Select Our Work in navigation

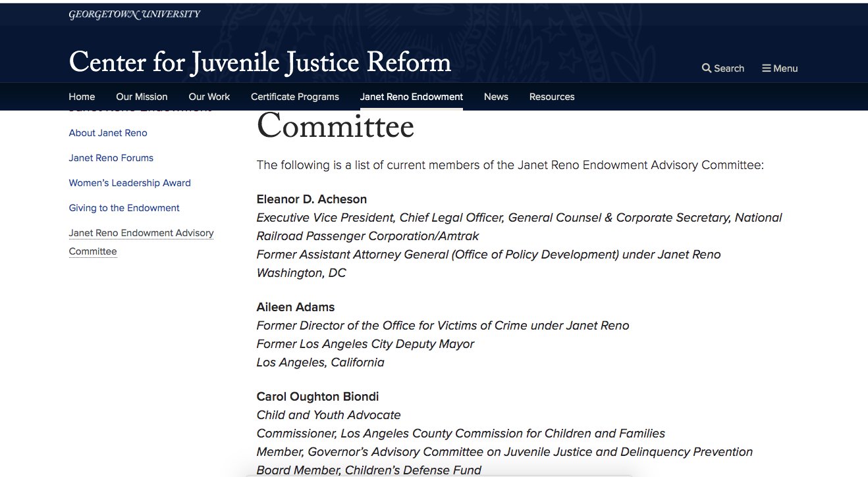click(209, 97)
